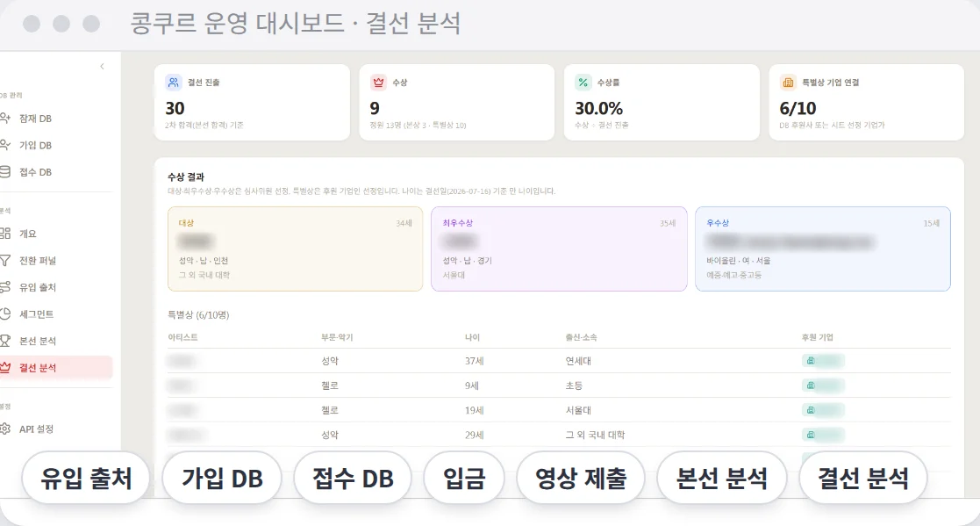Click 그 외 국내 대학 in the 29세 row
Image resolution: width=980 pixels, height=526 pixels.
click(x=595, y=435)
